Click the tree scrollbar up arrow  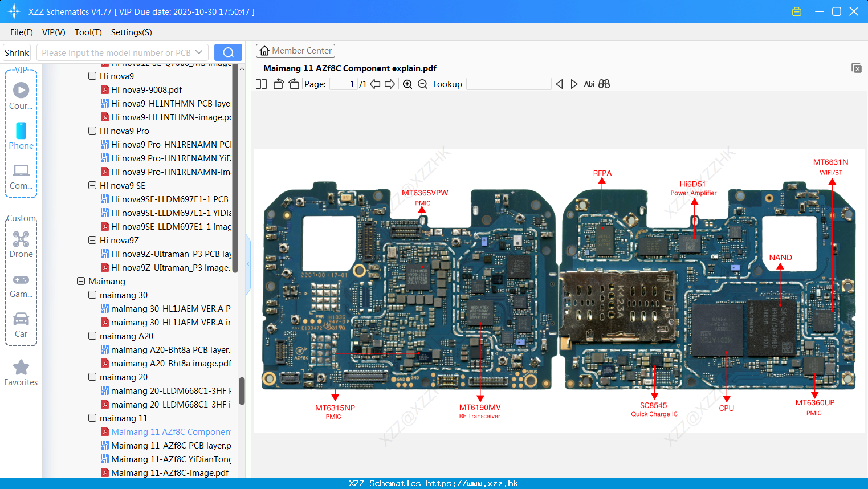[x=242, y=68]
